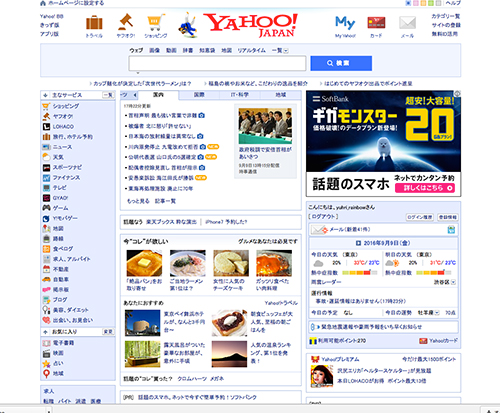Open the news photo of the government meeting
The height and width of the screenshot is (413, 500).
point(265,125)
